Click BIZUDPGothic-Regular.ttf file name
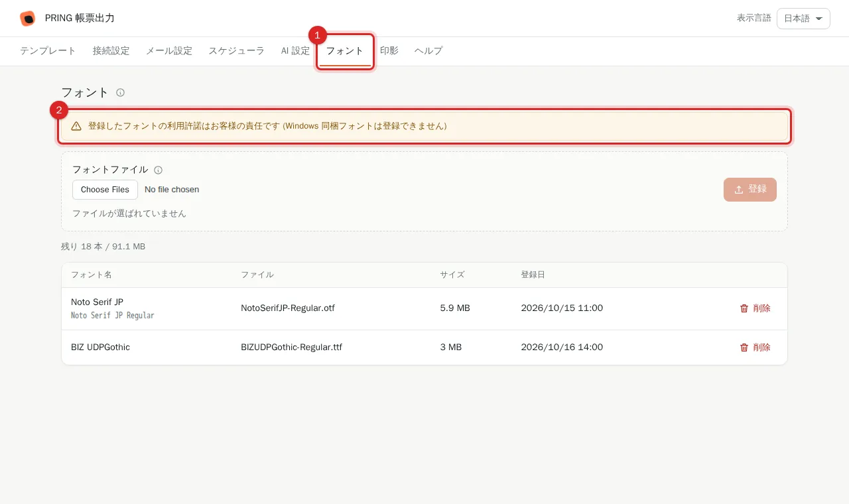Screen dimensions: 849x504 point(291,347)
